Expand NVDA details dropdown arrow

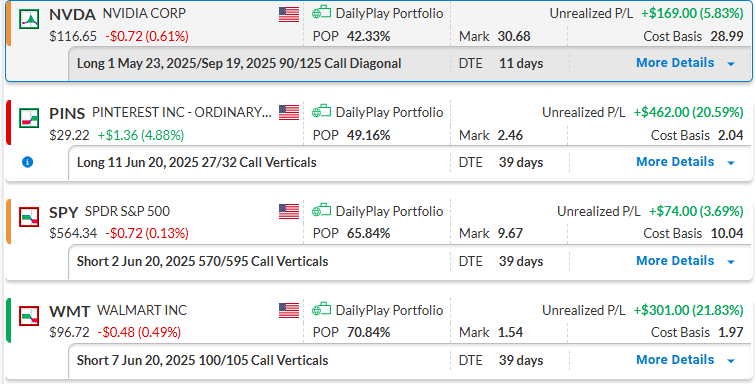click(x=731, y=64)
